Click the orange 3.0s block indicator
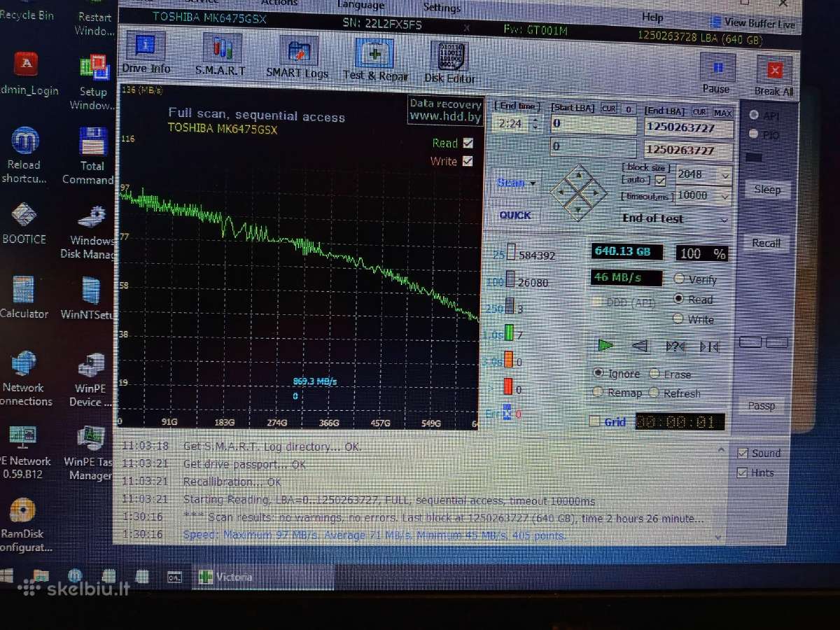This screenshot has width=840, height=630. 508,360
